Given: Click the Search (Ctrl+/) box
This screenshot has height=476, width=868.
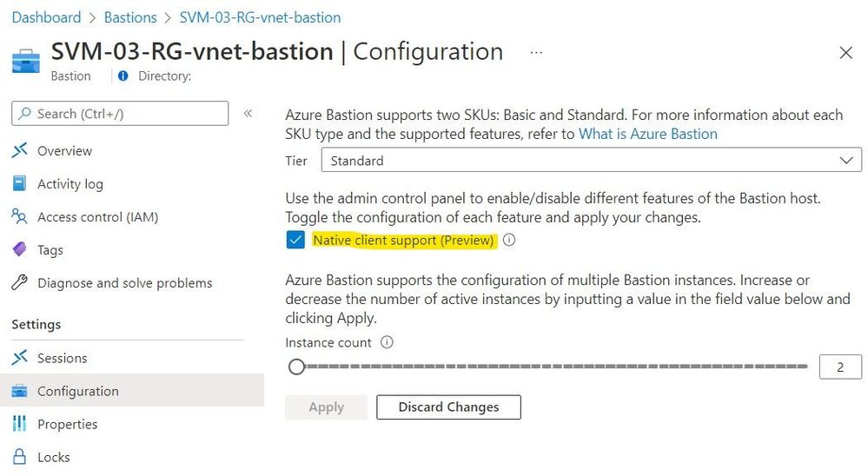Looking at the screenshot, I should coord(120,114).
